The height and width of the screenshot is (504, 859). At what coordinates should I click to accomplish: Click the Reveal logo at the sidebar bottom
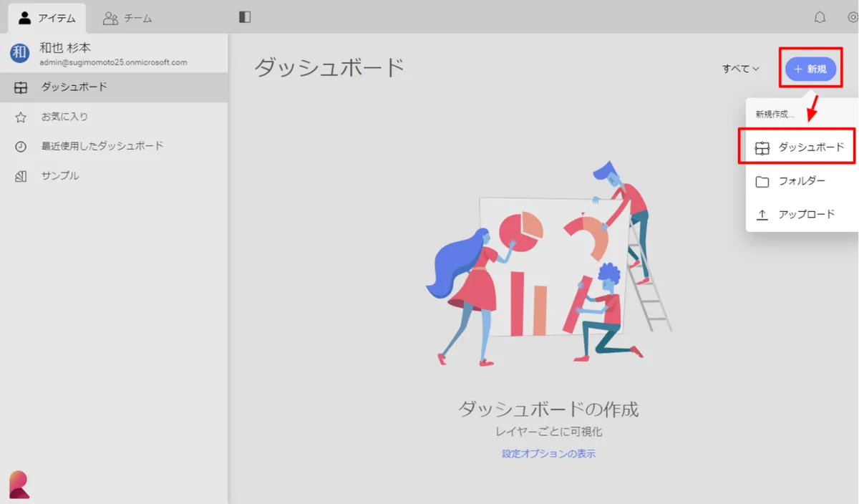tap(19, 484)
